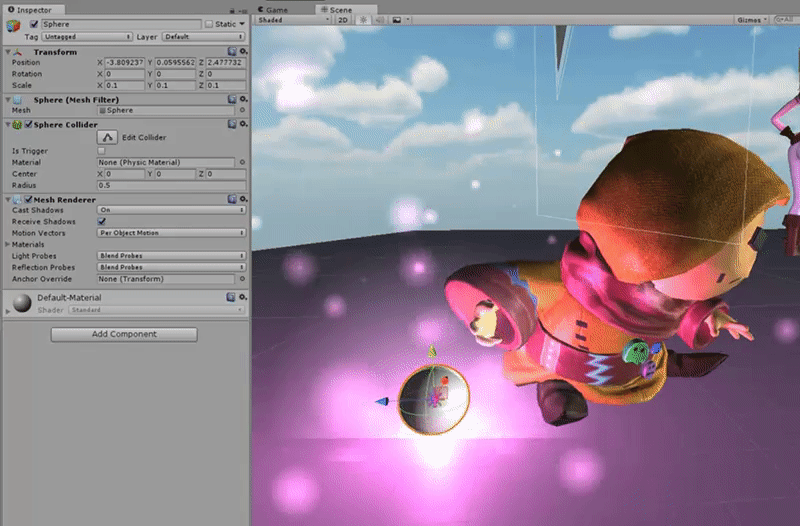Open the object picker for the Mesh field

click(242, 110)
